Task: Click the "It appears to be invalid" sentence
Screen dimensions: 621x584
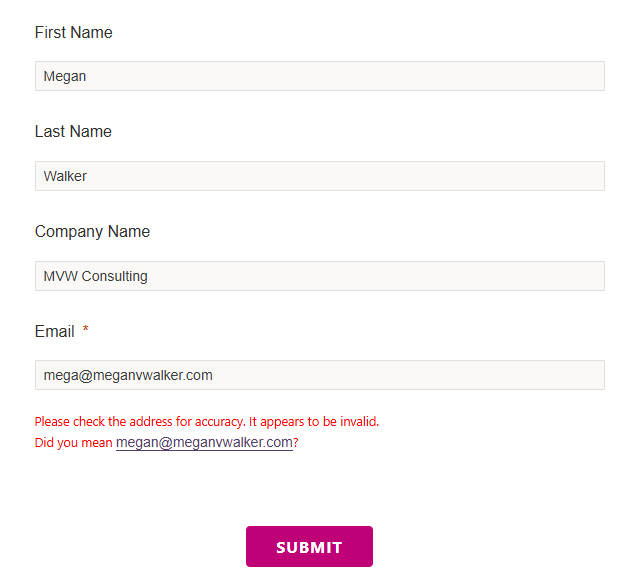Action: [314, 422]
